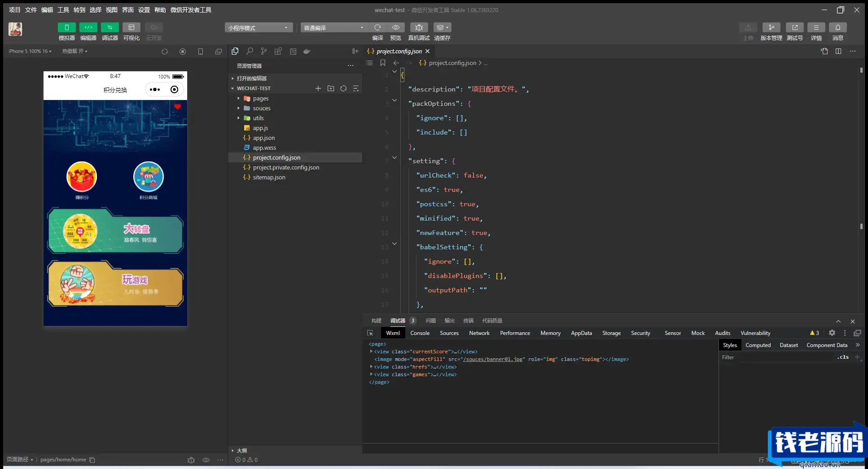Expand the view class="hrefs" node
This screenshot has height=469, width=868.
[371, 366]
